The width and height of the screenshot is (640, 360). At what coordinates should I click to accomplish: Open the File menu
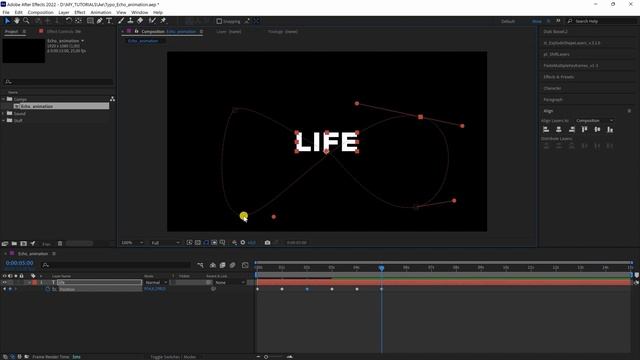tap(6, 13)
